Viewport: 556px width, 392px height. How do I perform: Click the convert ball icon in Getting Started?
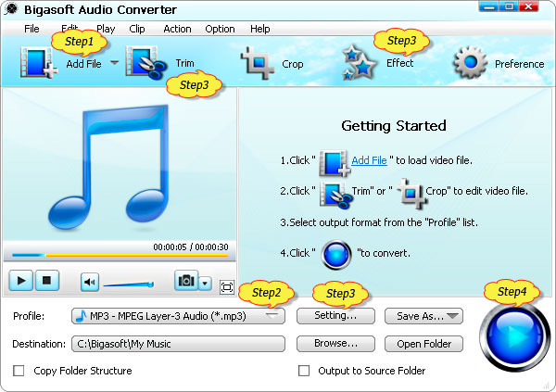pyautogui.click(x=336, y=255)
